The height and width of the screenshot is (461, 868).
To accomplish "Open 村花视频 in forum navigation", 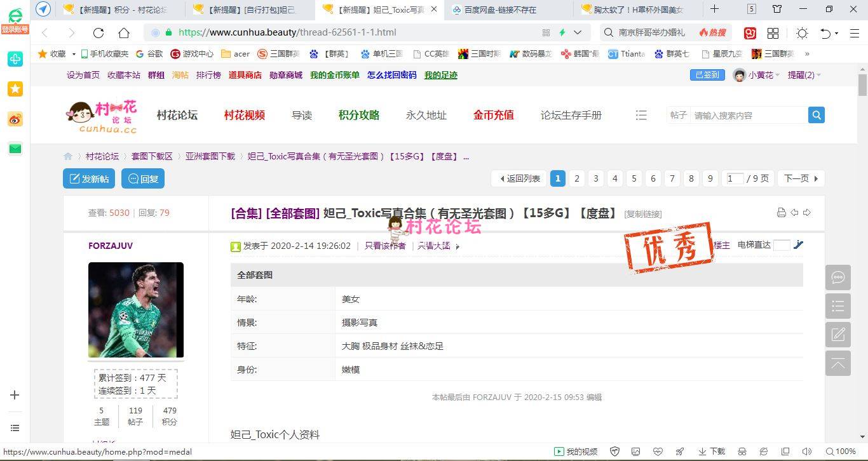I will pyautogui.click(x=244, y=115).
